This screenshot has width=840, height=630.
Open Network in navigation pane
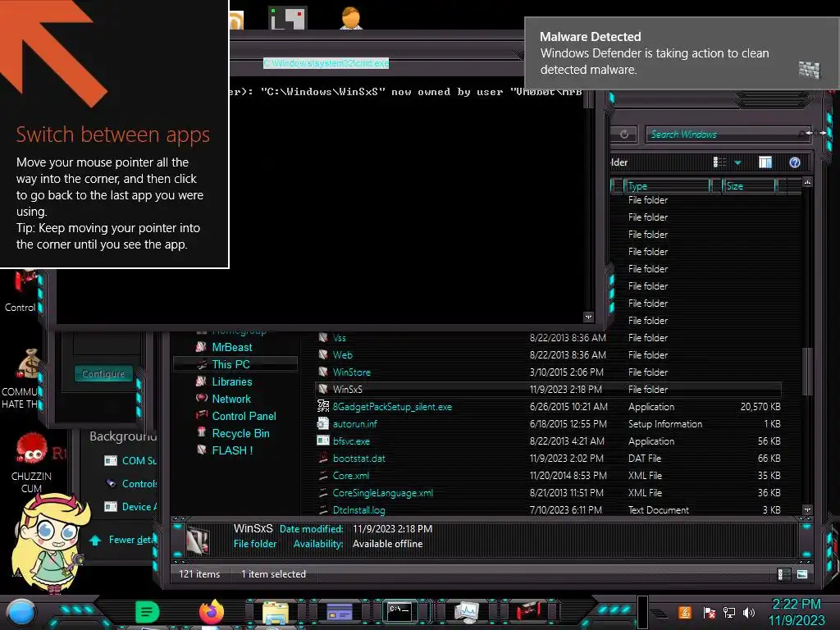pos(231,399)
